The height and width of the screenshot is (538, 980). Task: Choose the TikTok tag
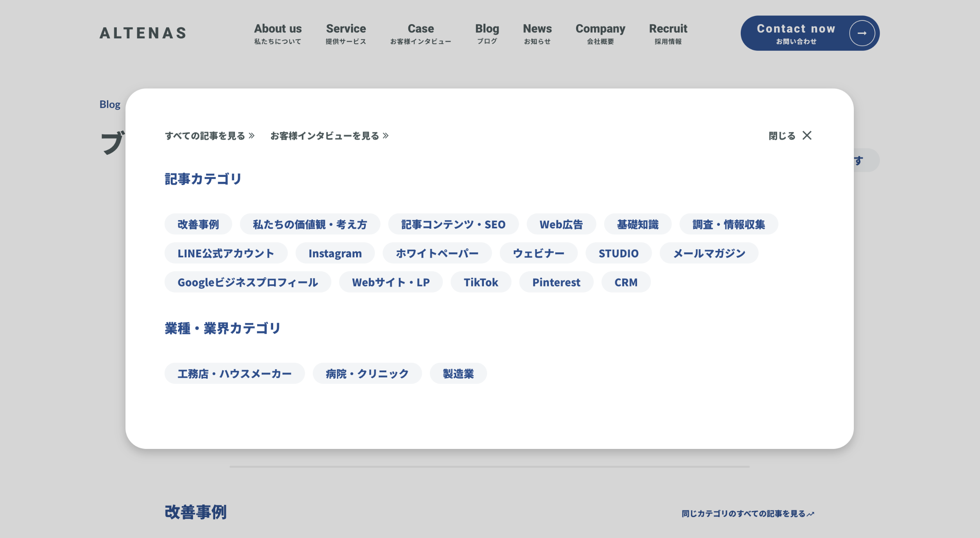(x=481, y=282)
